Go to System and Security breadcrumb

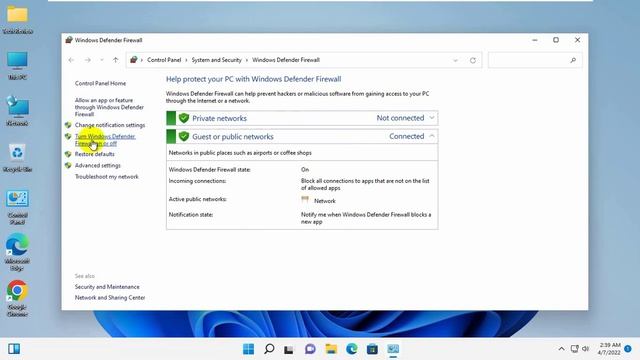coord(217,60)
